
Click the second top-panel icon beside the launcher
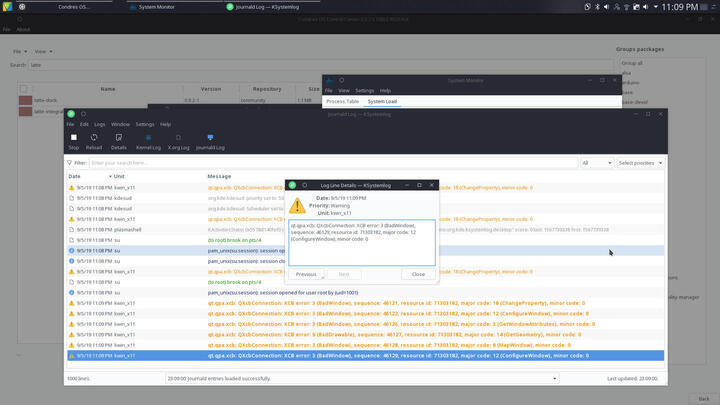22,7
